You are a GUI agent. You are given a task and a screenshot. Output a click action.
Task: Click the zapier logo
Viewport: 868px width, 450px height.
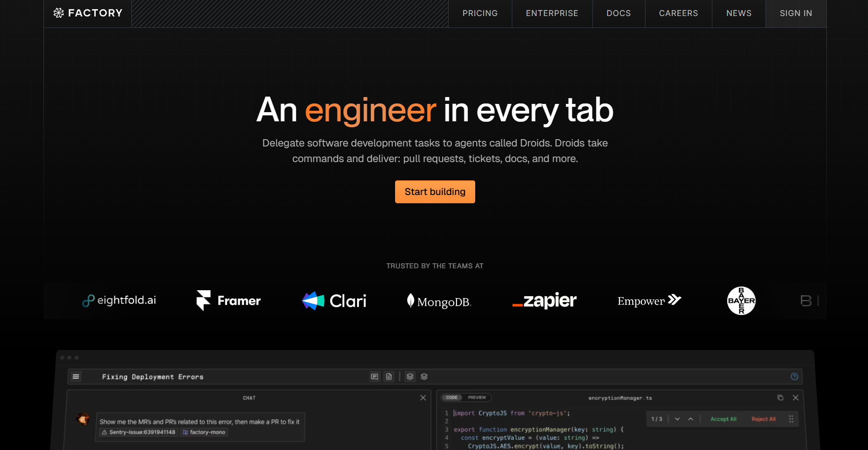[544, 301]
